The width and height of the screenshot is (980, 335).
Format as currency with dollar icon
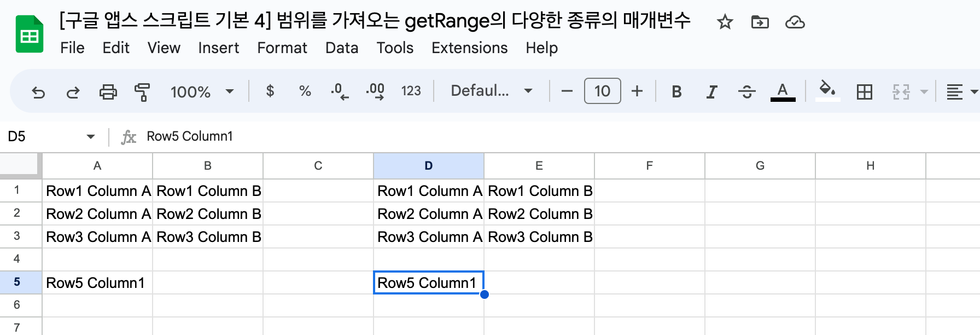pyautogui.click(x=270, y=91)
